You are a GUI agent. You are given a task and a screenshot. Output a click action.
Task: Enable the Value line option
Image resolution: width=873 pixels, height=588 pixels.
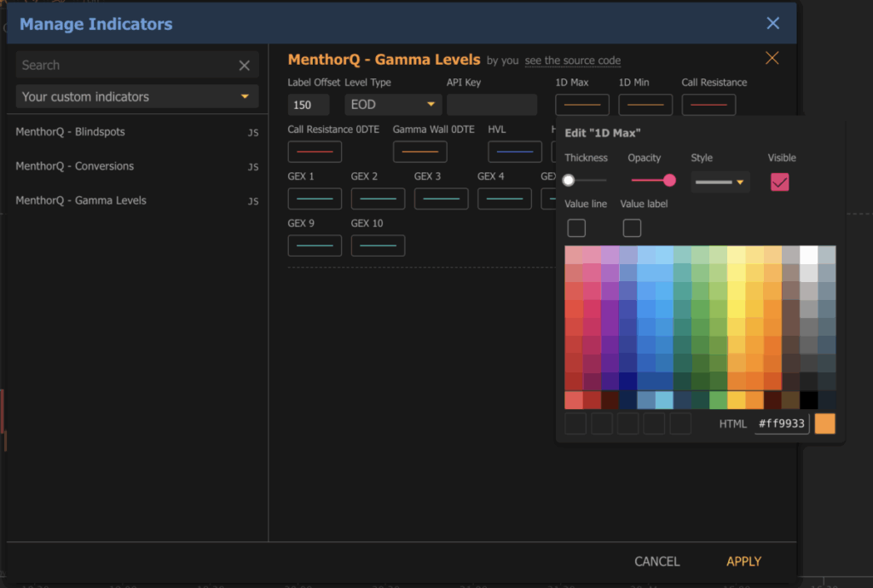tap(576, 228)
